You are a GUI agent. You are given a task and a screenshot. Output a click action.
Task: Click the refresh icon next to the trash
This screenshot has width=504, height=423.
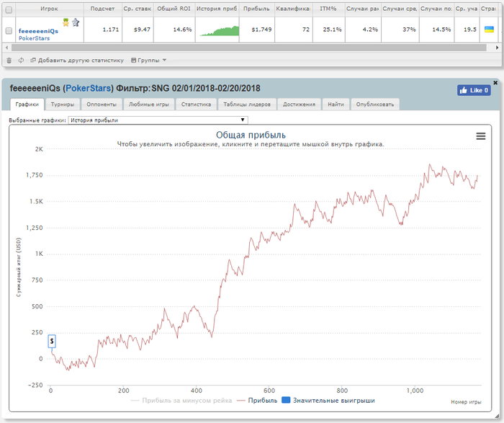coord(21,60)
